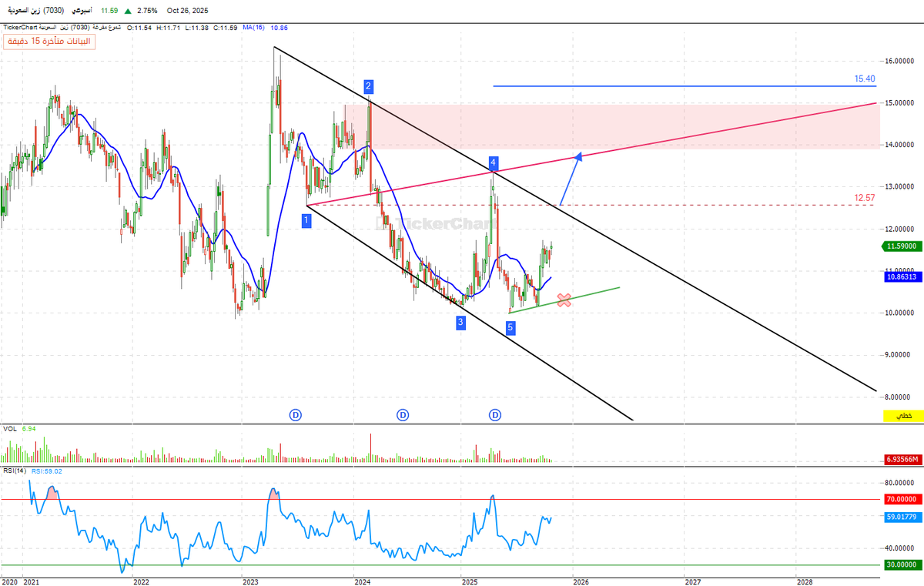Select the wave label 2 marker
The image size is (924, 586).
(x=369, y=85)
